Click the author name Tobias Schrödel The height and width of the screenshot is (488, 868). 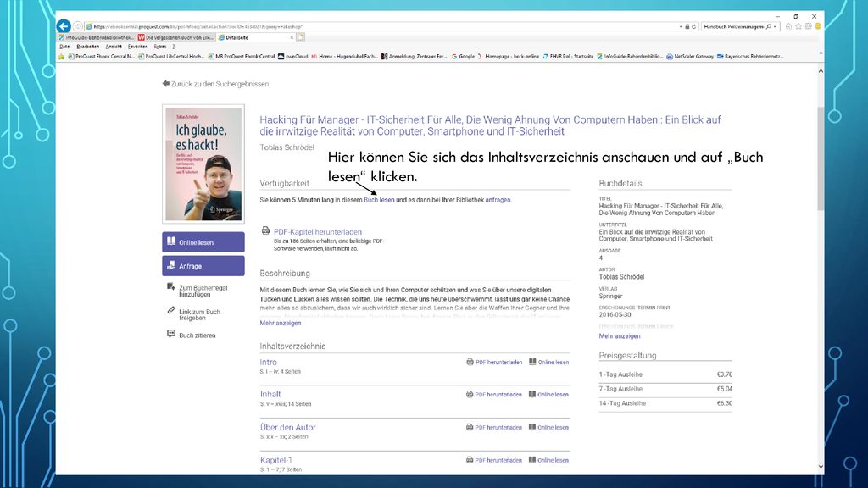click(x=287, y=147)
